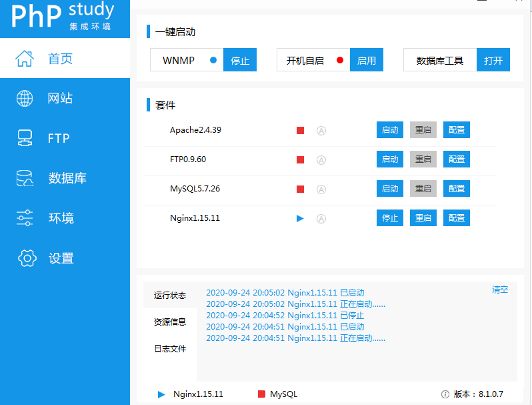Click the red stopped indicator for FTP0.9.60
The image size is (532, 405).
pyautogui.click(x=300, y=160)
